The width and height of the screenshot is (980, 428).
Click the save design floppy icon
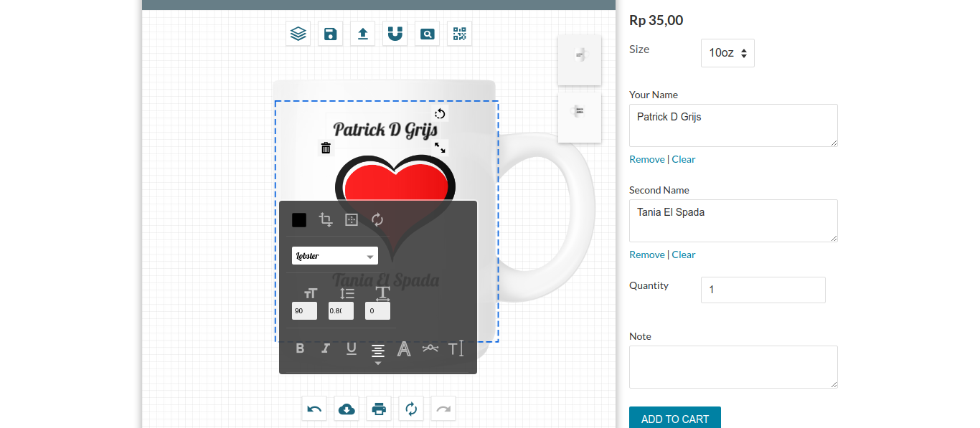click(330, 34)
